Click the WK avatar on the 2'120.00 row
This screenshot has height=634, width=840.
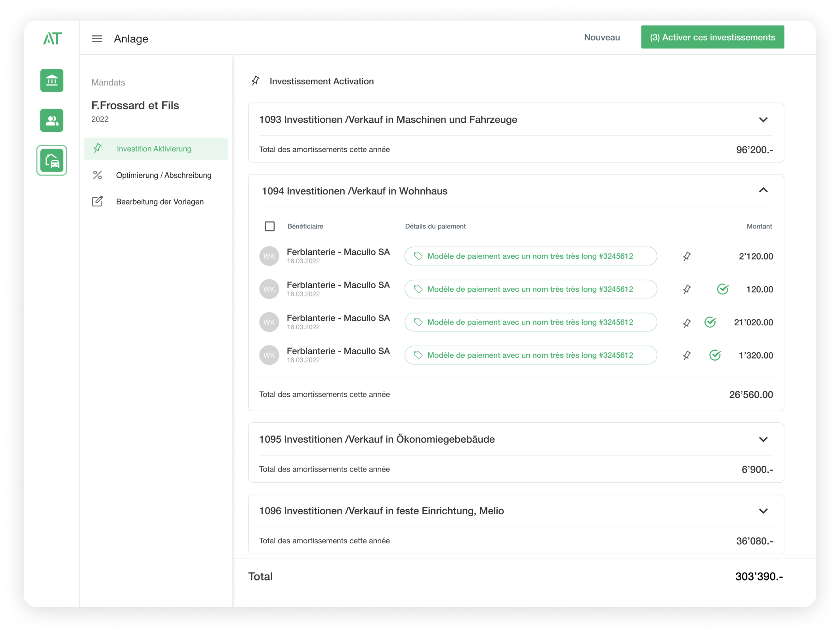(x=269, y=256)
